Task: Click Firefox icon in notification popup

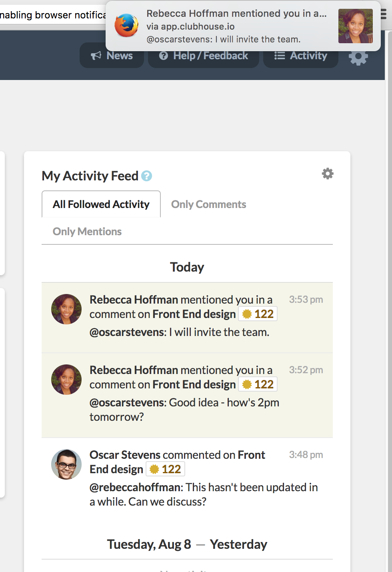Action: pyautogui.click(x=126, y=26)
